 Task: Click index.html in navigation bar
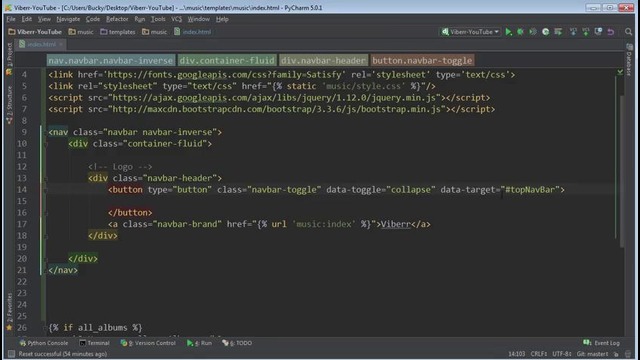coord(192,32)
